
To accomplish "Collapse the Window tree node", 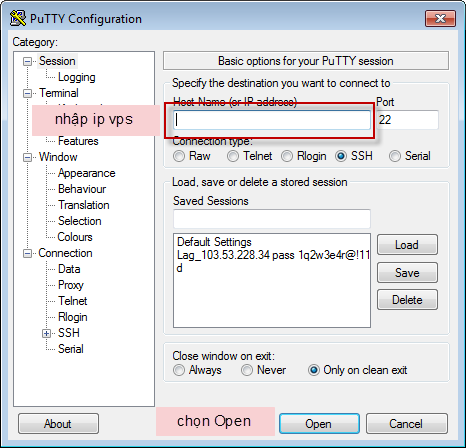I will [x=27, y=157].
